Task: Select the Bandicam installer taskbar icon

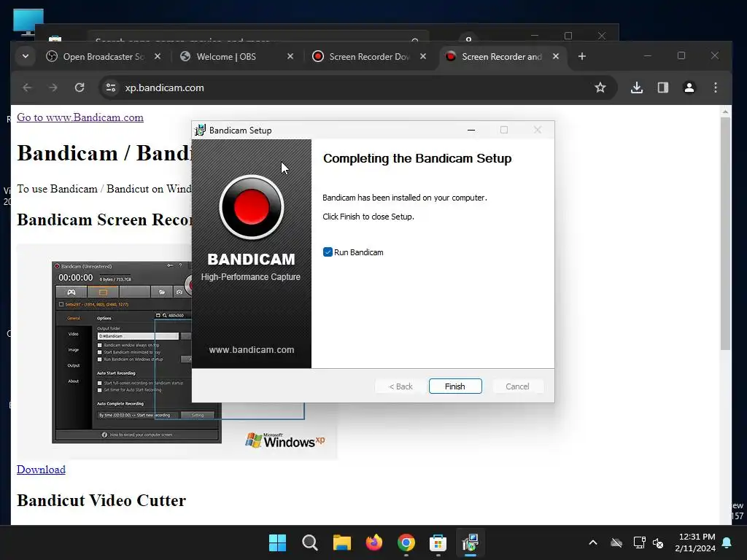Action: pos(471,542)
